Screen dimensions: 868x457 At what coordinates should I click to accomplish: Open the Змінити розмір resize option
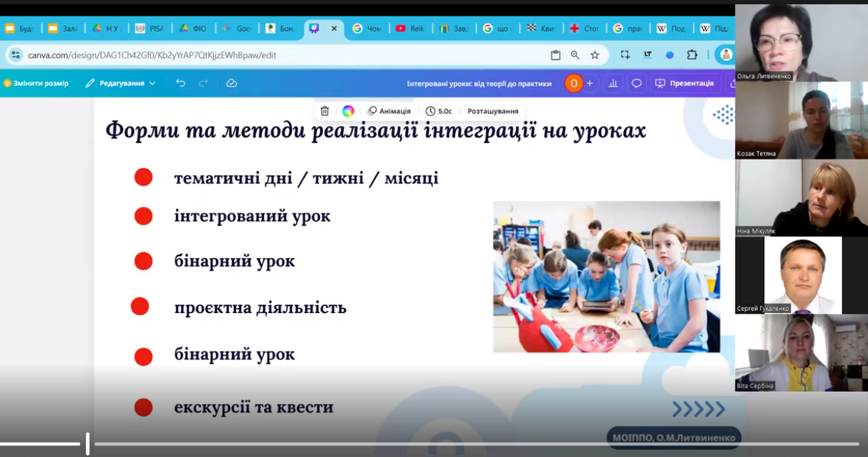[x=36, y=83]
